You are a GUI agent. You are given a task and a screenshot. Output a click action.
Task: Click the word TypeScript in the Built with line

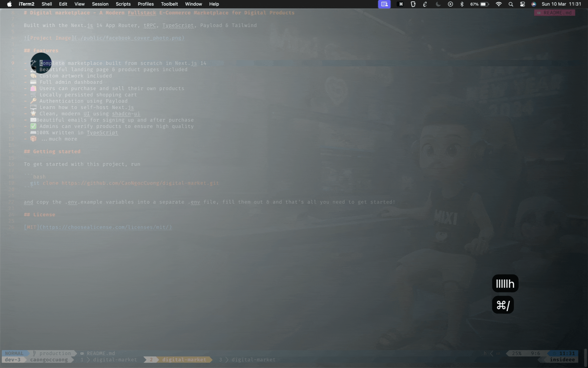[178, 25]
